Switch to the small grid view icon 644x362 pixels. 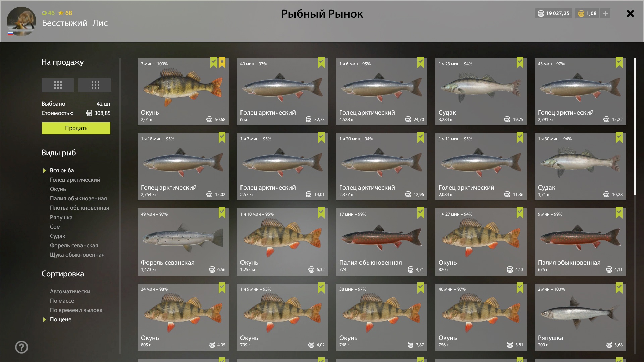pyautogui.click(x=95, y=85)
